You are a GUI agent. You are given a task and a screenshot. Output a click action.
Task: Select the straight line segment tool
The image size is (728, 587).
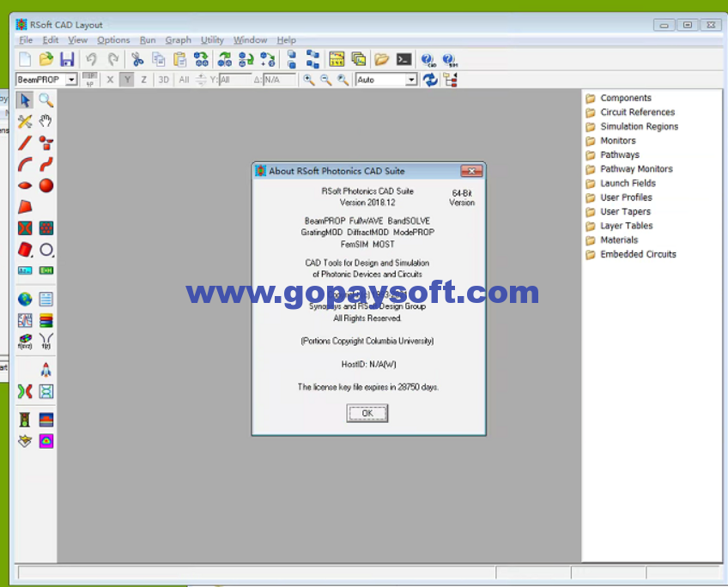point(25,143)
